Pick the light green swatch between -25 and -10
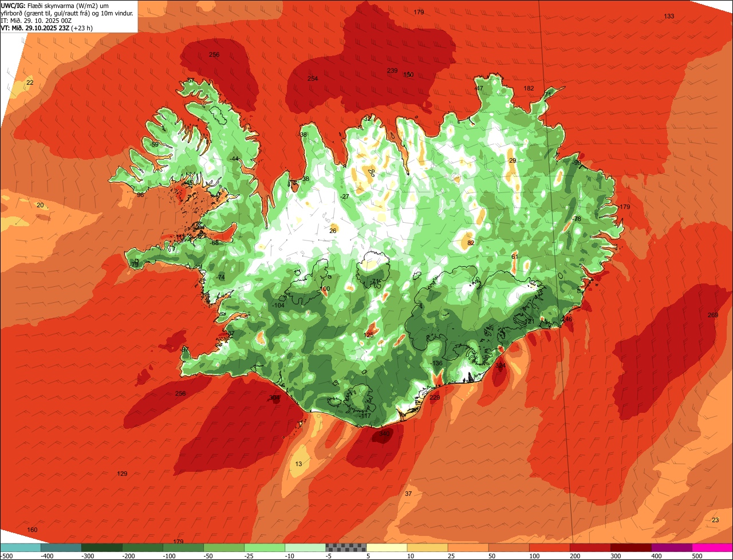This screenshot has width=733, height=560. pyautogui.click(x=265, y=547)
